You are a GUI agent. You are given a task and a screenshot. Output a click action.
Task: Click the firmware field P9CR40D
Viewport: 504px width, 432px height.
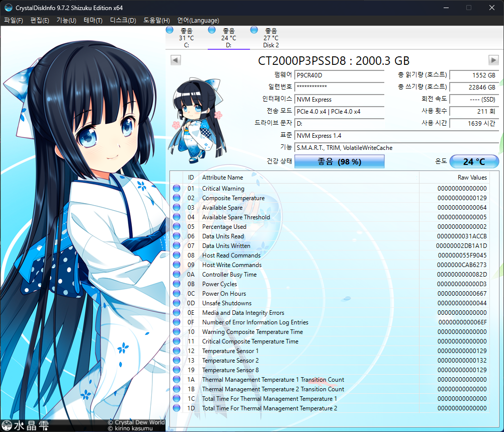(x=340, y=75)
